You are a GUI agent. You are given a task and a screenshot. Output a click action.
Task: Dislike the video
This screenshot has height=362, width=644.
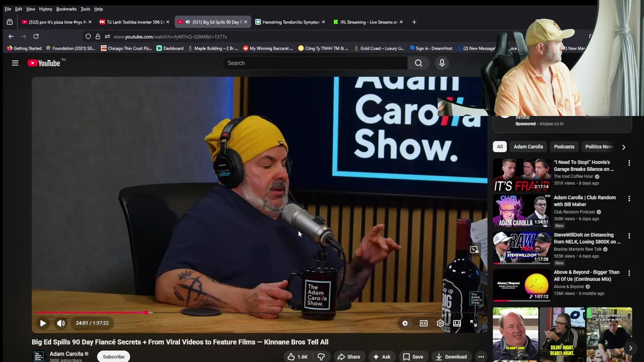click(321, 357)
